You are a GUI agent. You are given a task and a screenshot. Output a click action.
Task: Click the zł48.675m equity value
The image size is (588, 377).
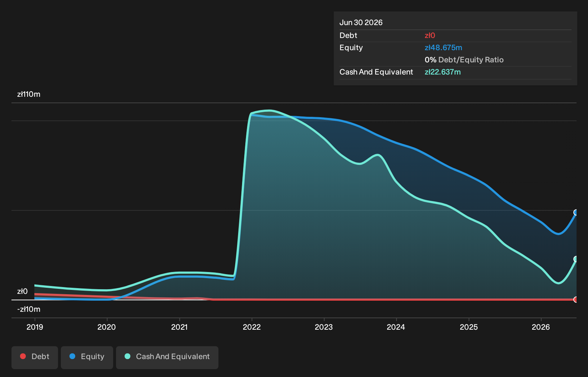pos(443,48)
